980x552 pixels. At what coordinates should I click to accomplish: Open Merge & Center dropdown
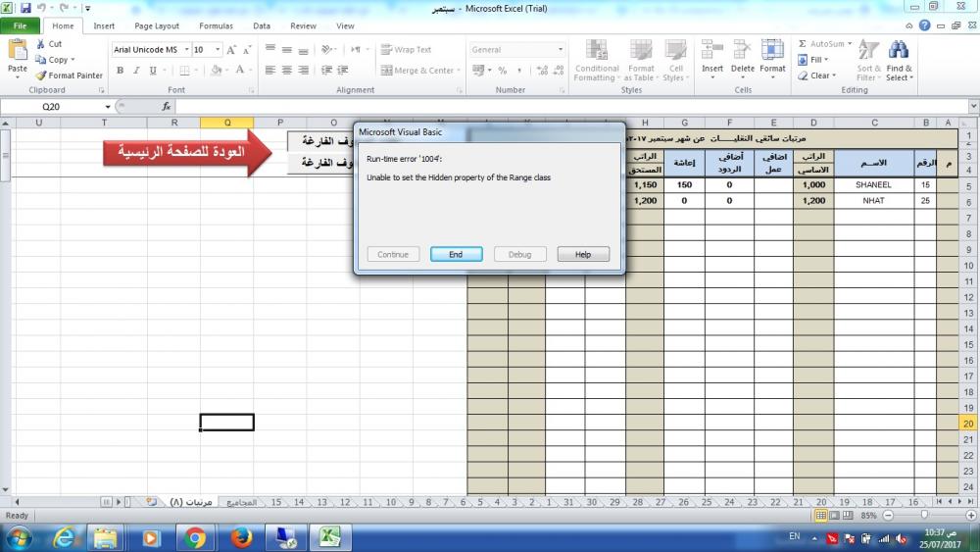click(x=459, y=70)
